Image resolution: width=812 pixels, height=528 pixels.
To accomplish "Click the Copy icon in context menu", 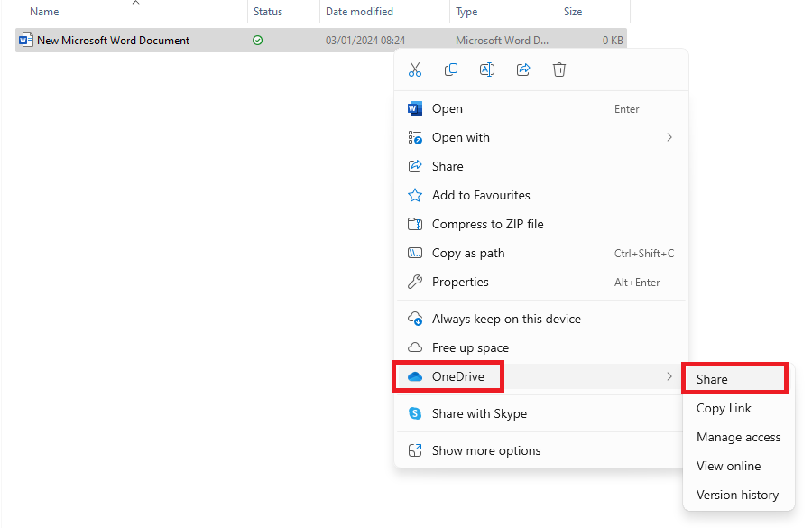I will (451, 69).
